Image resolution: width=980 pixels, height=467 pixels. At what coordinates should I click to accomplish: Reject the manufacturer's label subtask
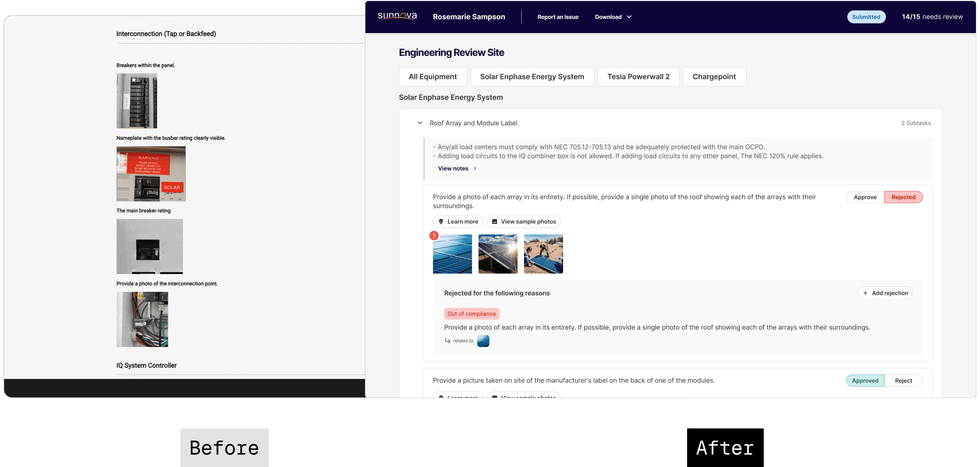coord(904,381)
